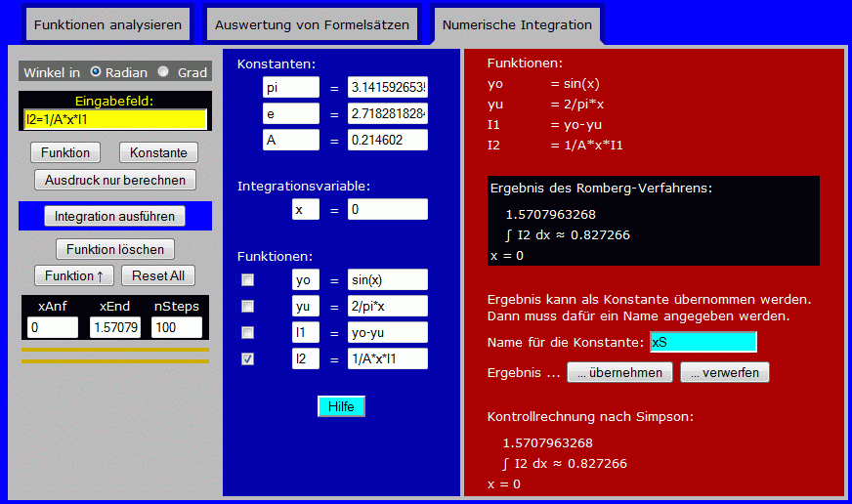This screenshot has width=852, height=504.
Task: Select the Numerische Integration tab
Action: [x=517, y=24]
